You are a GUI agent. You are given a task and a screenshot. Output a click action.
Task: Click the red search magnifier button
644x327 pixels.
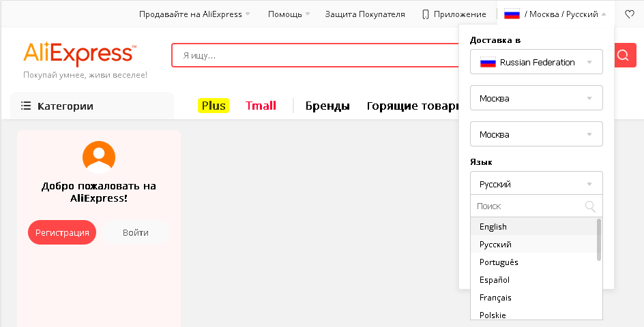pos(625,55)
